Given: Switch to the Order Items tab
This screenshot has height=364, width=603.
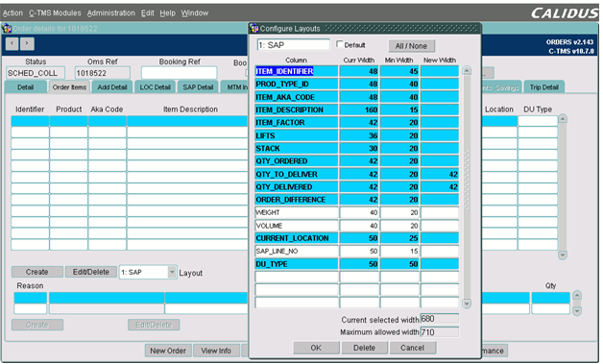Looking at the screenshot, I should pyautogui.click(x=69, y=87).
